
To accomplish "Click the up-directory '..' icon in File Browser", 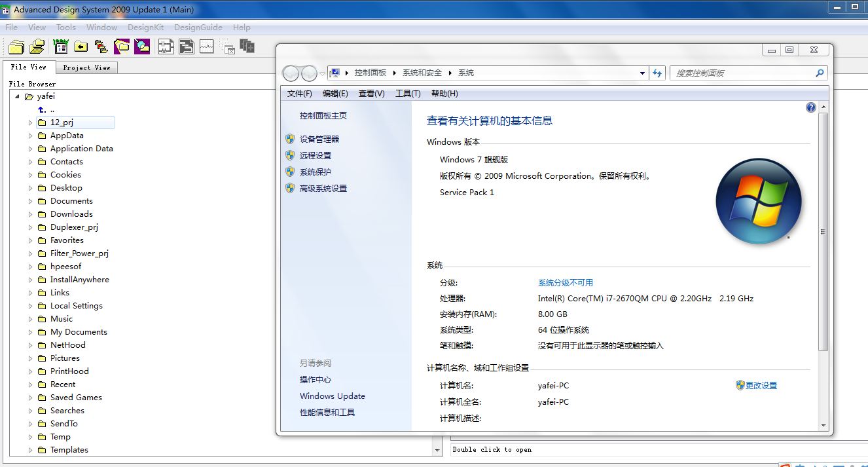I will [x=42, y=109].
